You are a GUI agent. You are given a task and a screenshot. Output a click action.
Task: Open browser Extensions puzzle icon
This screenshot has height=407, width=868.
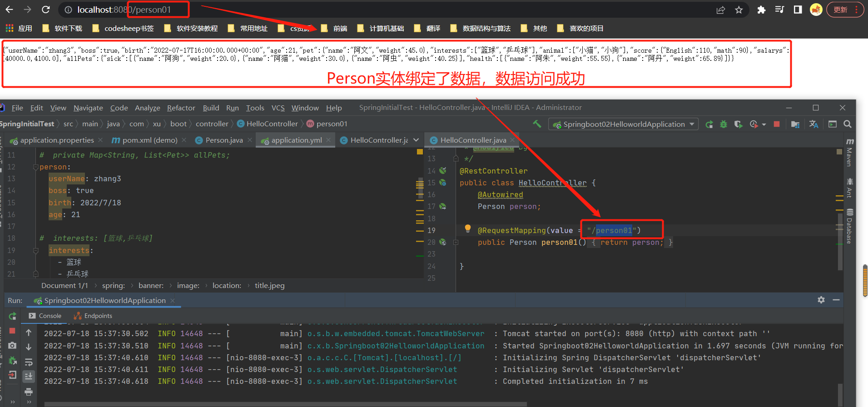[x=762, y=10]
